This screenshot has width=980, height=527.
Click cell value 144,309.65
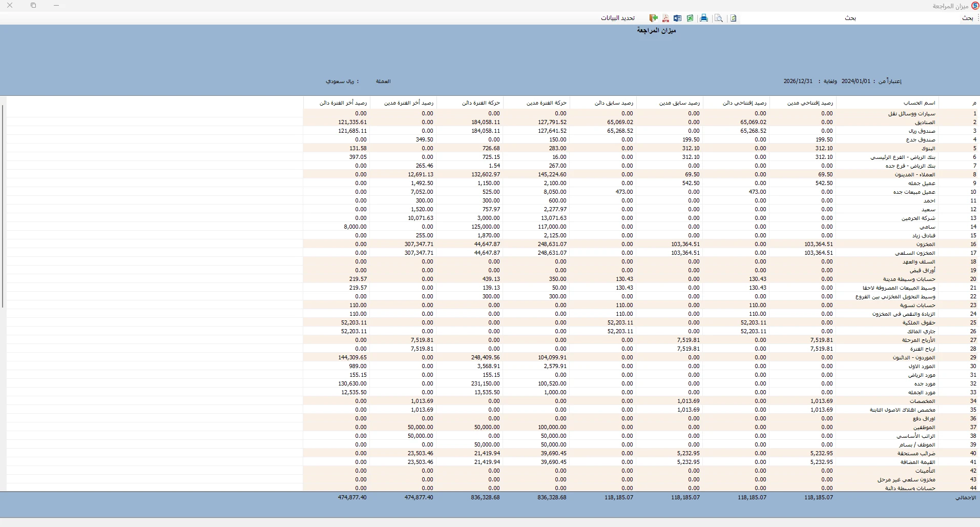pos(352,357)
